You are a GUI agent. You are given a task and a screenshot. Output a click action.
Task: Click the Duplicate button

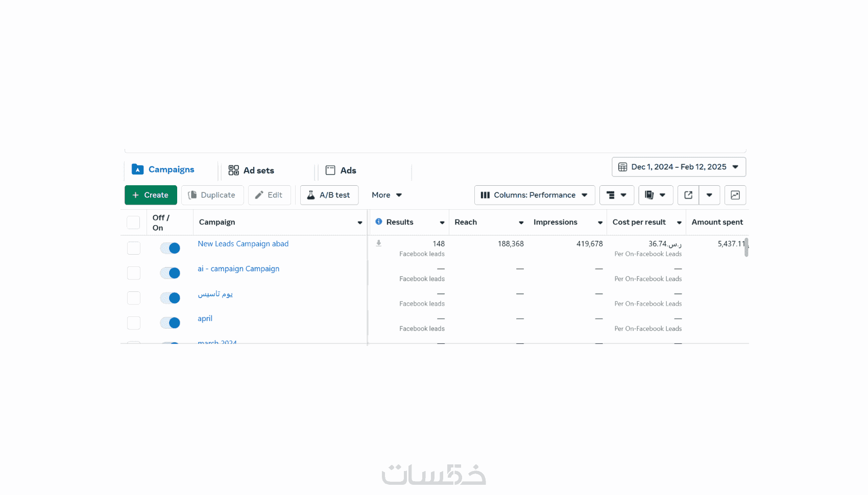[212, 195]
